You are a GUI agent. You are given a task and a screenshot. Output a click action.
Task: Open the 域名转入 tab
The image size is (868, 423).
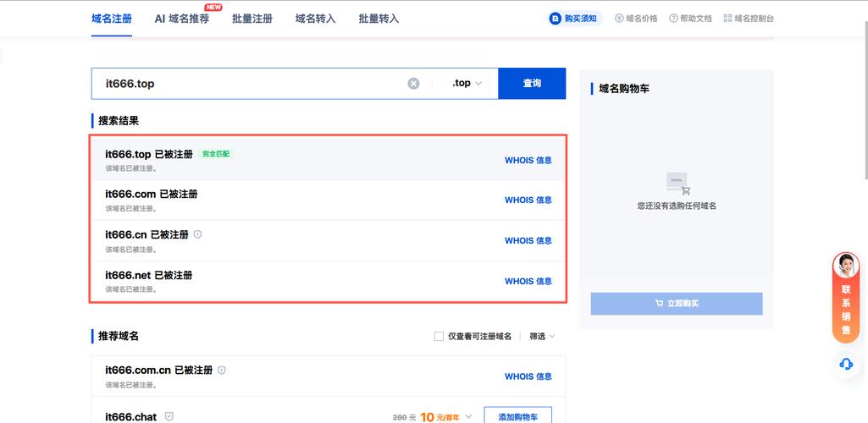coord(316,19)
